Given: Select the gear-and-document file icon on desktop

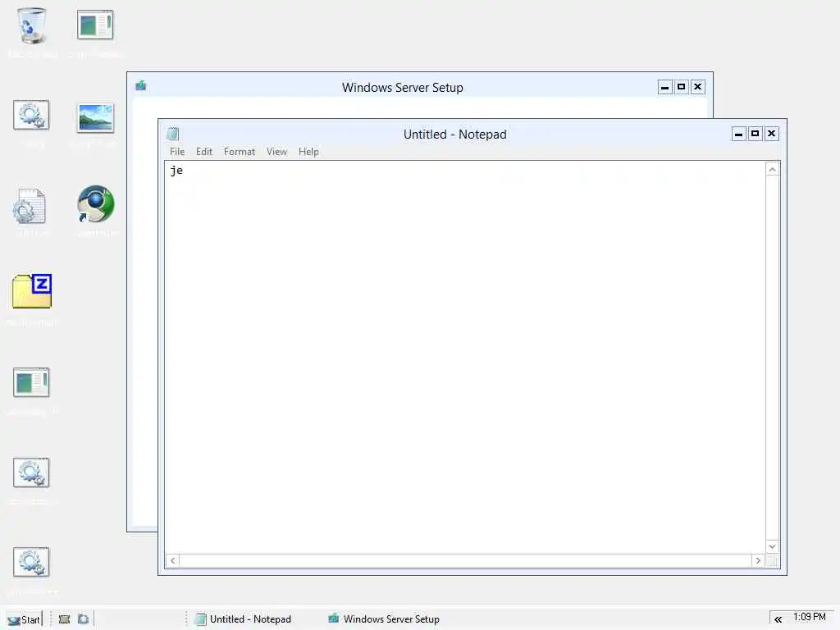Looking at the screenshot, I should [30, 206].
